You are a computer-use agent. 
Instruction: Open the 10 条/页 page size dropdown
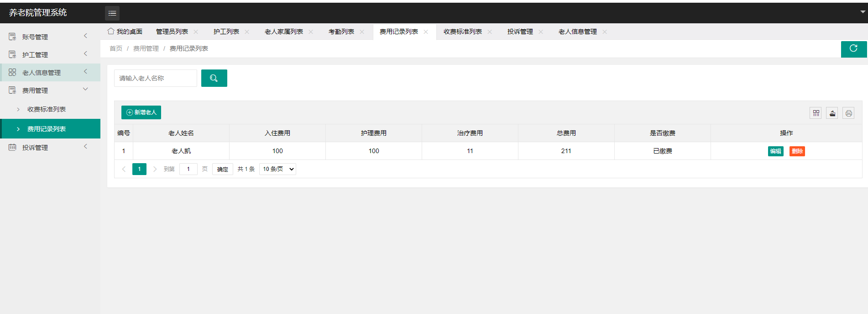[277, 169]
